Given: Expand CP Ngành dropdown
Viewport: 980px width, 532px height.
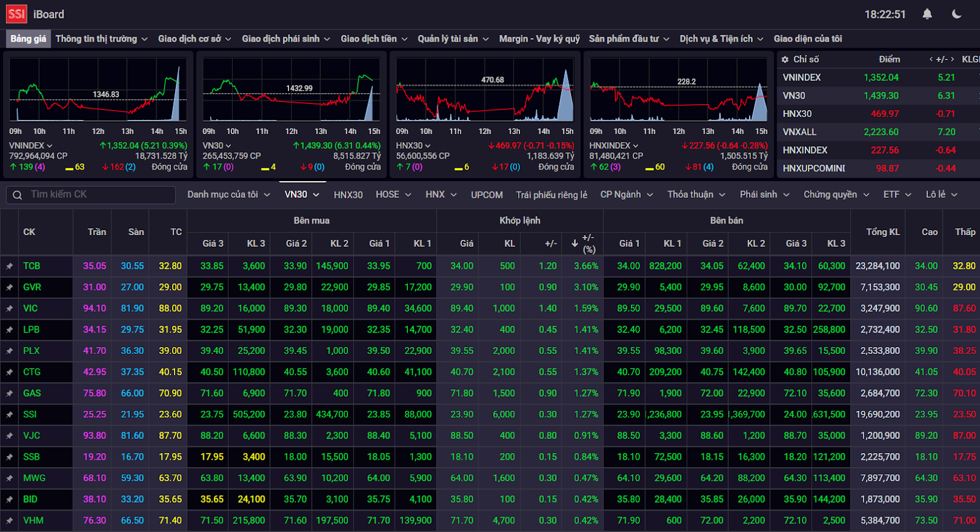Looking at the screenshot, I should click(627, 195).
